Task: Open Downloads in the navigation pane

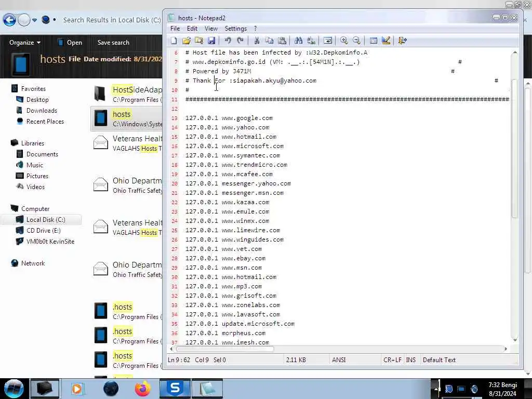Action: click(x=42, y=111)
